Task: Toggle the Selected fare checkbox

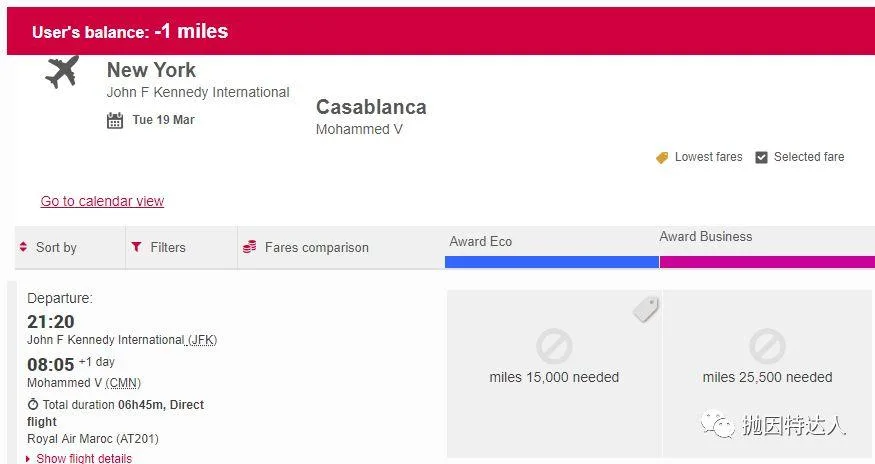Action: 761,157
